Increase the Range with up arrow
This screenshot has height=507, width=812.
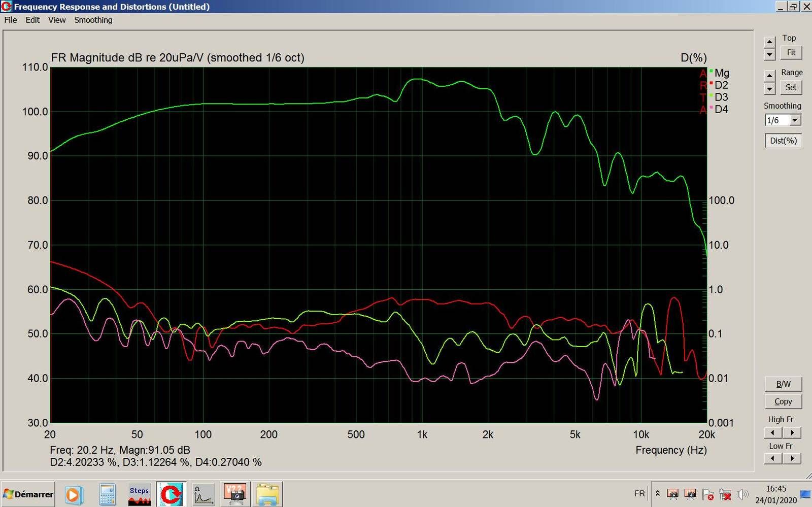[770, 76]
